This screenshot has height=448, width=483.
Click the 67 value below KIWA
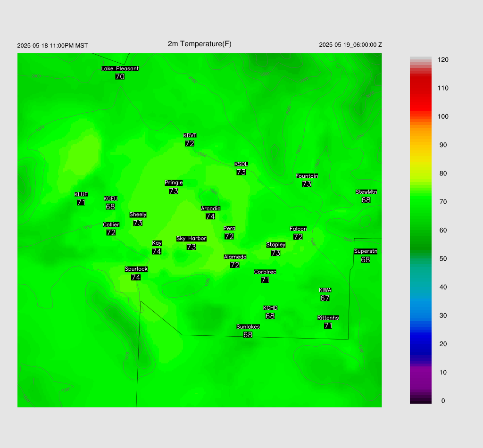(325, 298)
